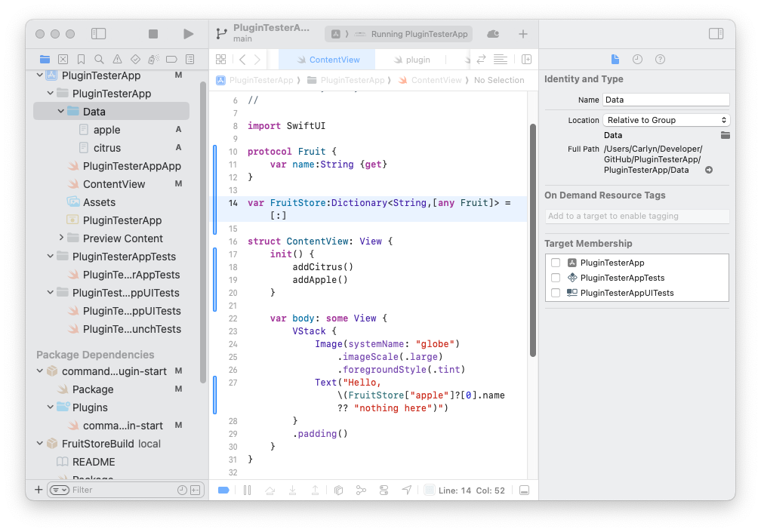
Task: Open Xcode Cloud status icon
Action: point(493,34)
